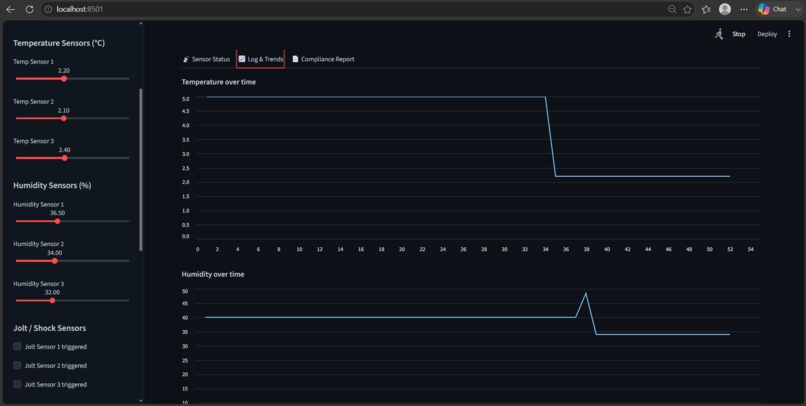
Task: Click the Temperature Sensors (°C) heading
Action: pyautogui.click(x=59, y=43)
